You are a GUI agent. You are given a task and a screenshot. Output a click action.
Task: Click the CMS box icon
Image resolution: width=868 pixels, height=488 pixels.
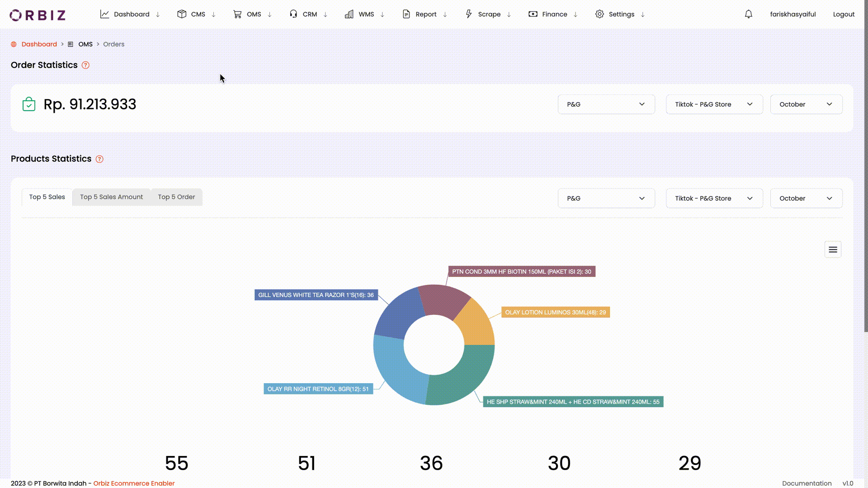182,14
